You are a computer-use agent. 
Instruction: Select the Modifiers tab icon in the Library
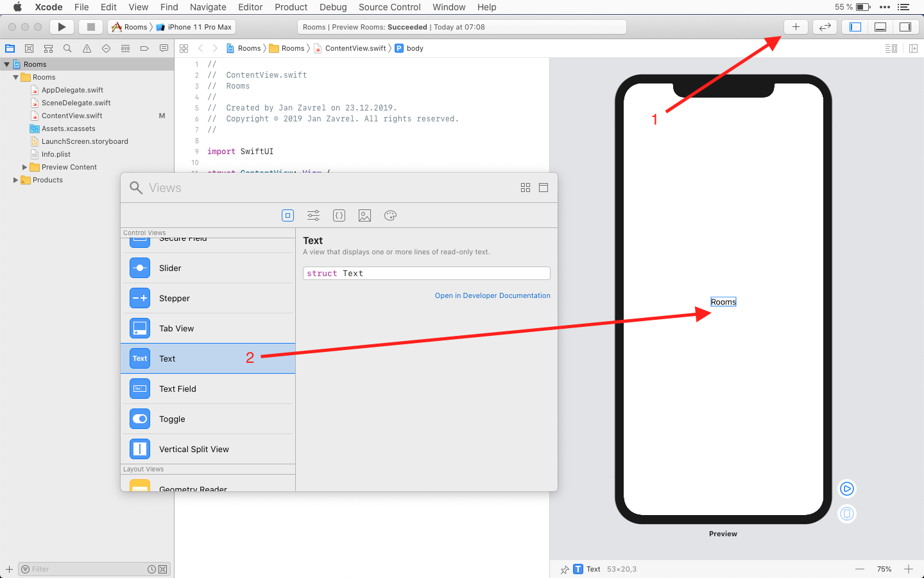[x=313, y=215]
